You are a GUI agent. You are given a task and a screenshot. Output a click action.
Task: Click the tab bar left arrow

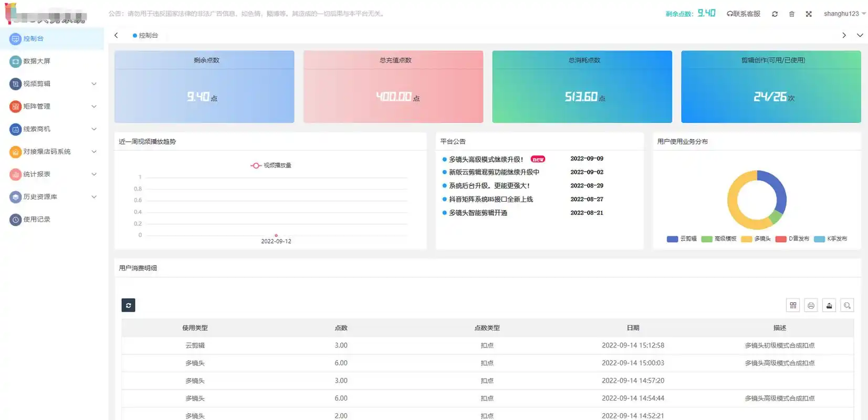(x=116, y=35)
